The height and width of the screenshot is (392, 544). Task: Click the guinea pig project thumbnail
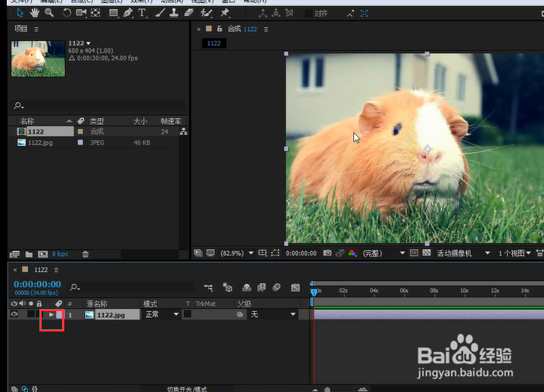tap(38, 58)
